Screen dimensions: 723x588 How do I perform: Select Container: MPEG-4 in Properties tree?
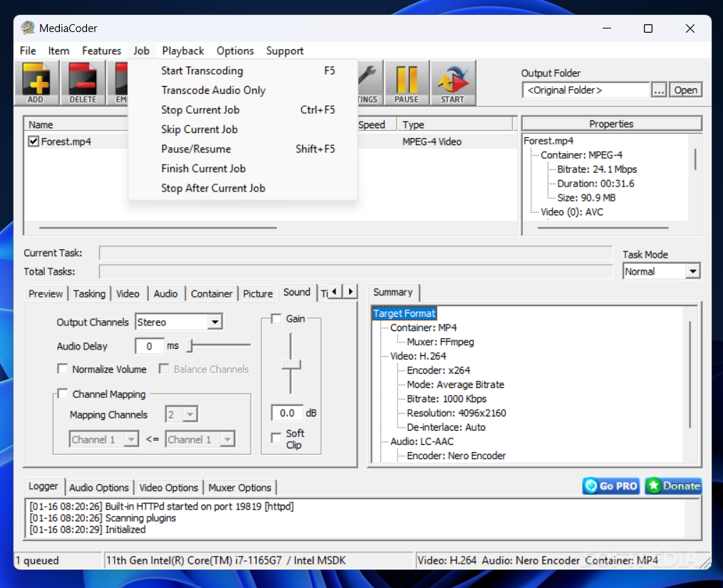581,155
